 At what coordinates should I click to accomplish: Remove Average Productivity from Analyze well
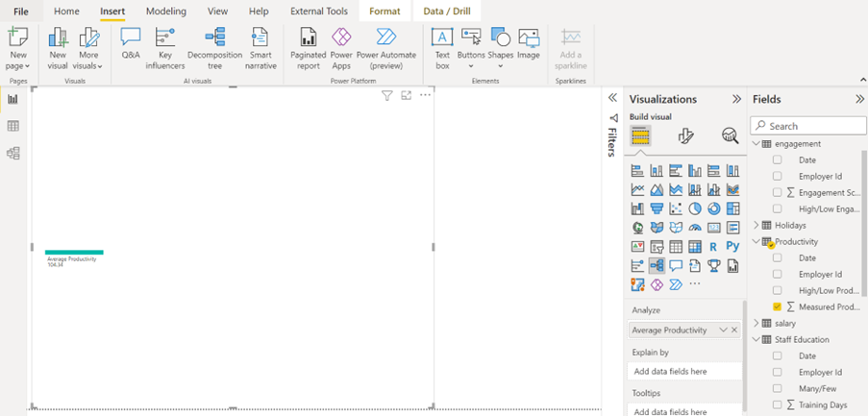pyautogui.click(x=734, y=330)
